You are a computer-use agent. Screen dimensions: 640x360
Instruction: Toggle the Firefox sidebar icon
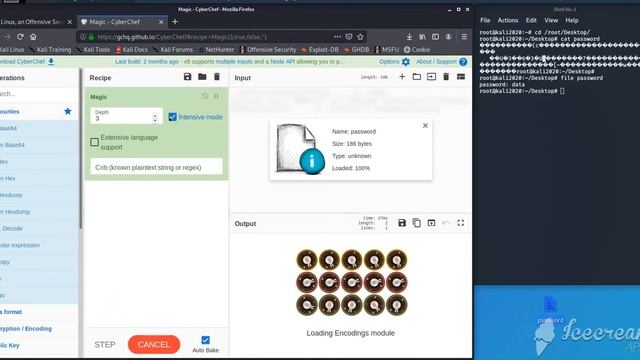pos(436,37)
